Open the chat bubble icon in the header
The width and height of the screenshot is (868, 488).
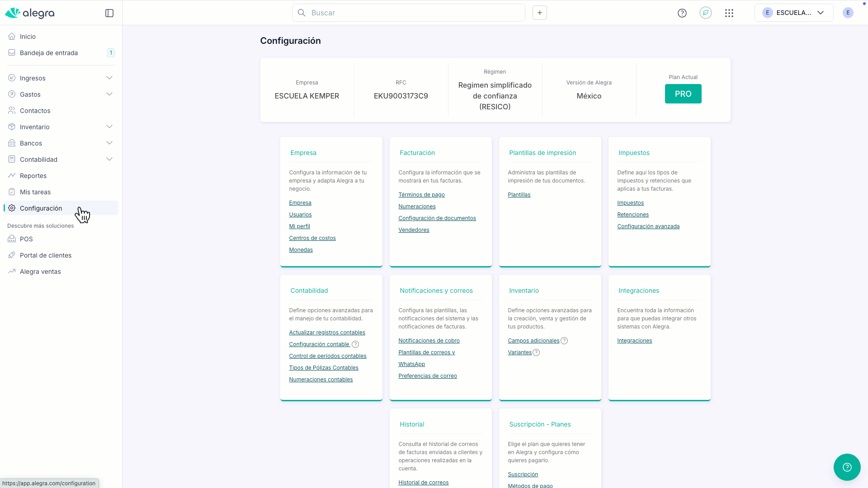pyautogui.click(x=706, y=13)
